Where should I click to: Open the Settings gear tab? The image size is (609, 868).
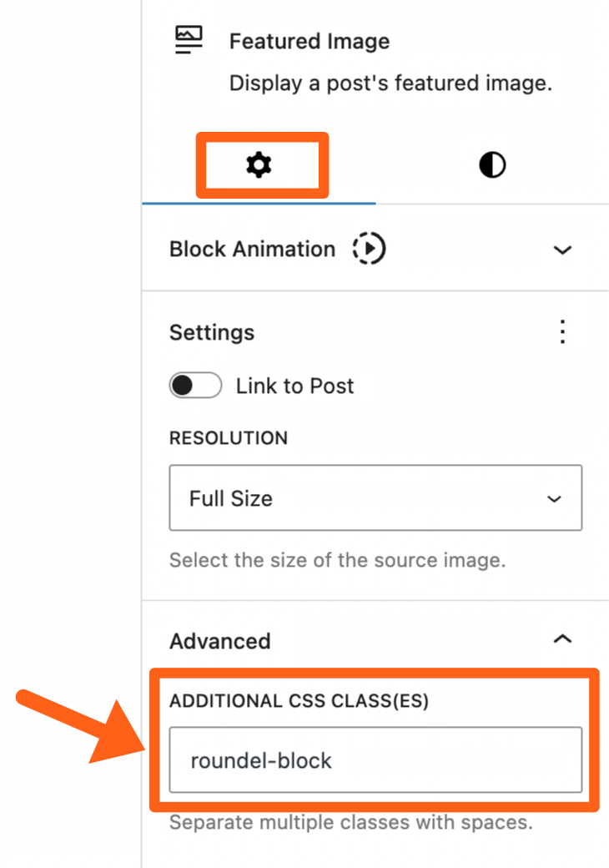coord(259,165)
